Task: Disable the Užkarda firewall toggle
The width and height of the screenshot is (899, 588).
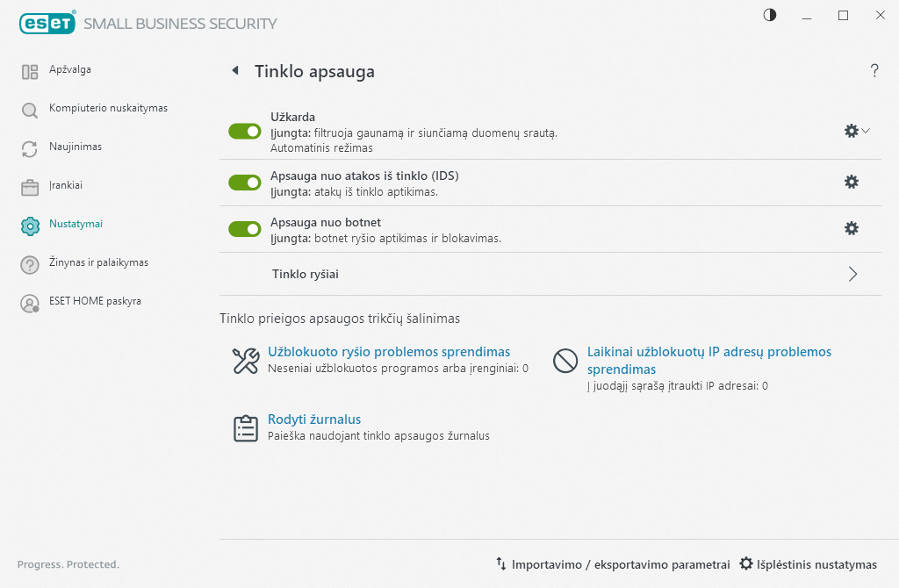Action: [x=245, y=132]
